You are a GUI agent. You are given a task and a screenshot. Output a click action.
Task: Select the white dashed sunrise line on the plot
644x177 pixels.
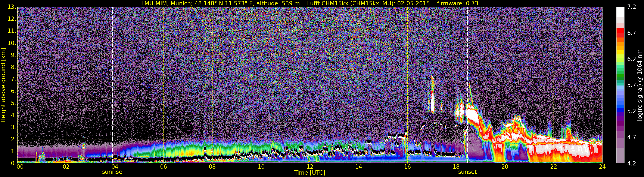tap(112, 85)
